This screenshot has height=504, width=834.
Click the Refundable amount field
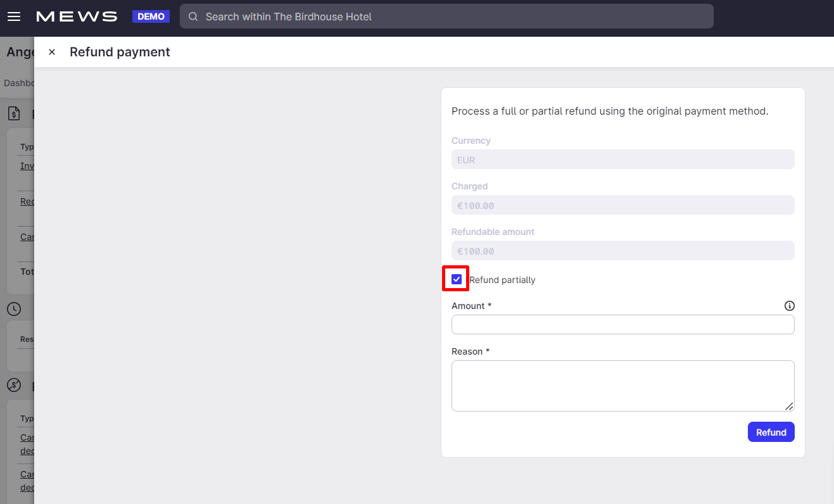pyautogui.click(x=622, y=251)
